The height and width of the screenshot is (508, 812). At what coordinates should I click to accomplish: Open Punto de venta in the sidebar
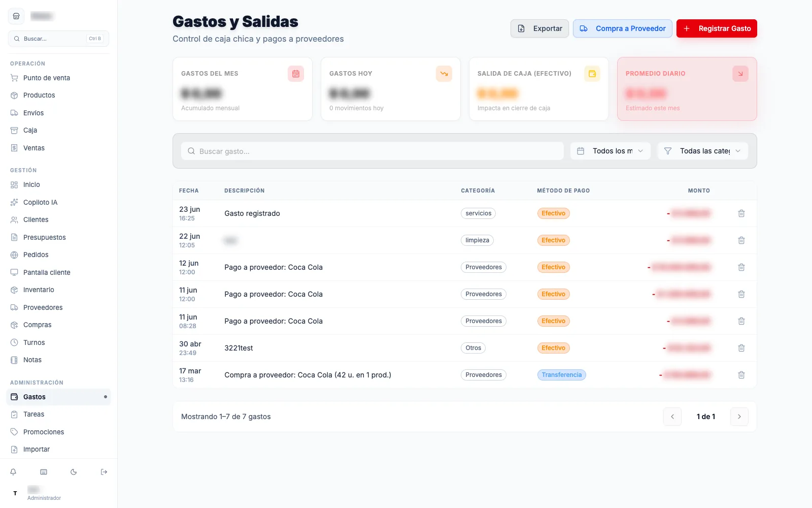(58, 78)
